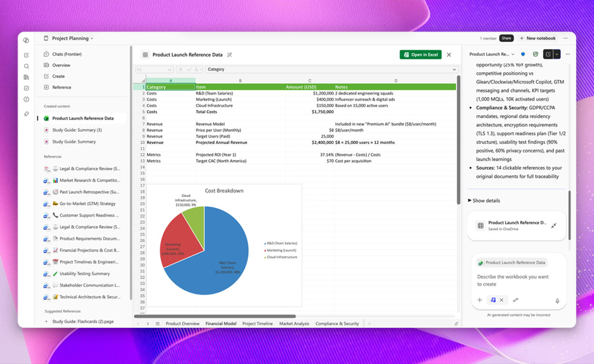Click the Share button
The image size is (594, 364).
[x=506, y=38]
